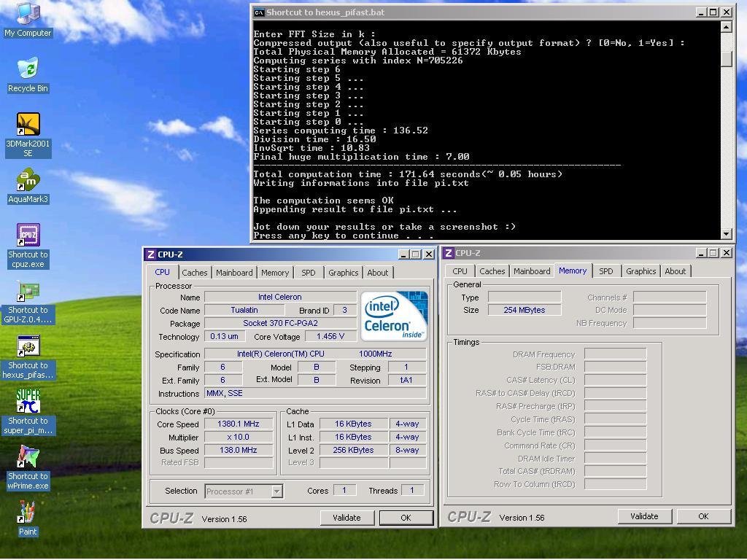Click the Package field Socket 370 FC-PGA2
Viewport: 747px width, 560px height.
pos(280,323)
